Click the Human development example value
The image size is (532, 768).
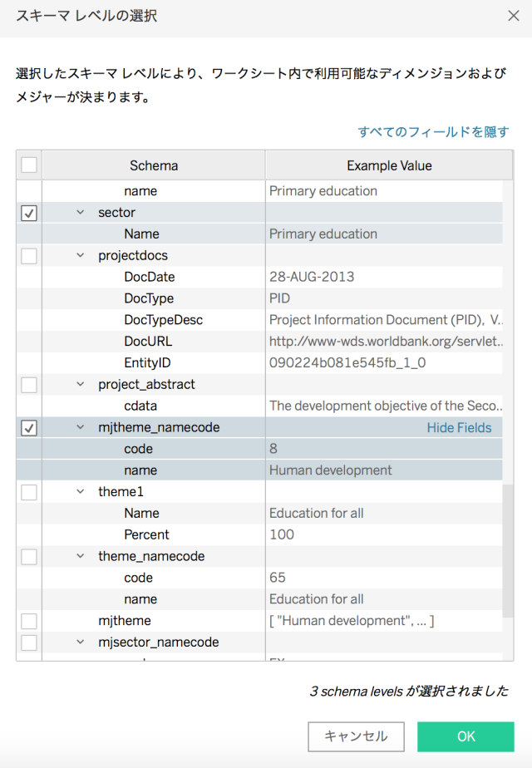(x=330, y=470)
